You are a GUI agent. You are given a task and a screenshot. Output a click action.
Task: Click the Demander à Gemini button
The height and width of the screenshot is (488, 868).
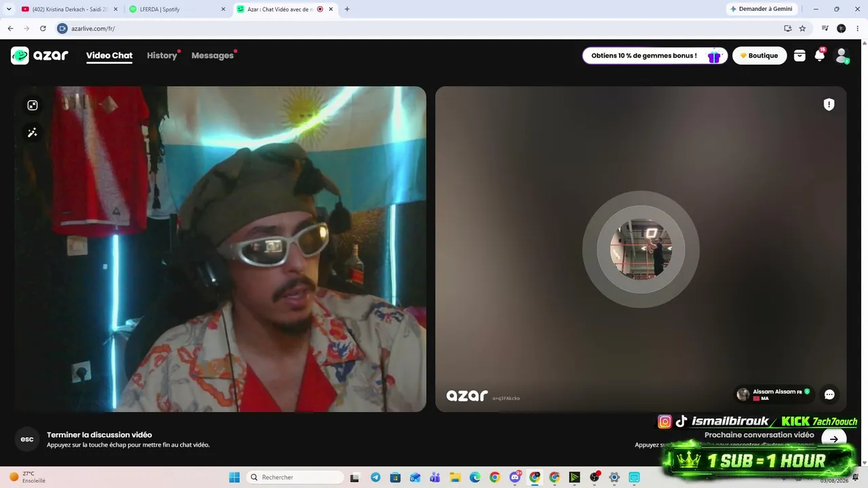tap(761, 9)
